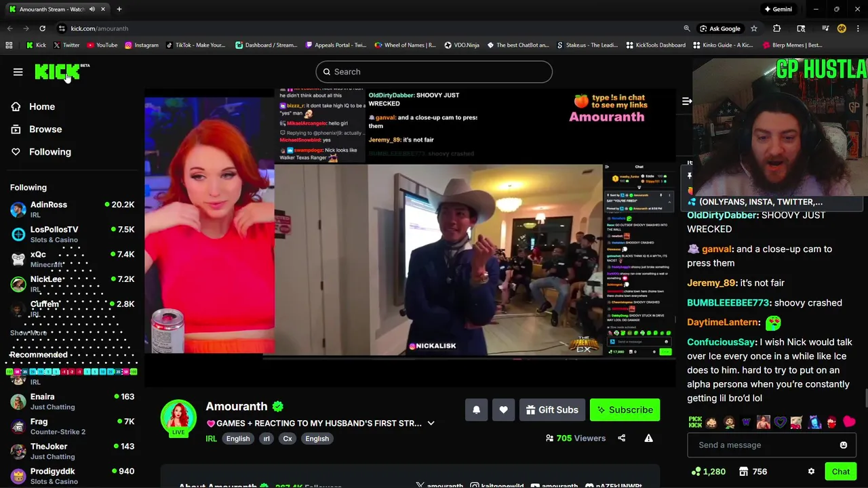The height and width of the screenshot is (488, 868).
Task: Open Chrome profile avatar
Action: pyautogui.click(x=842, y=28)
